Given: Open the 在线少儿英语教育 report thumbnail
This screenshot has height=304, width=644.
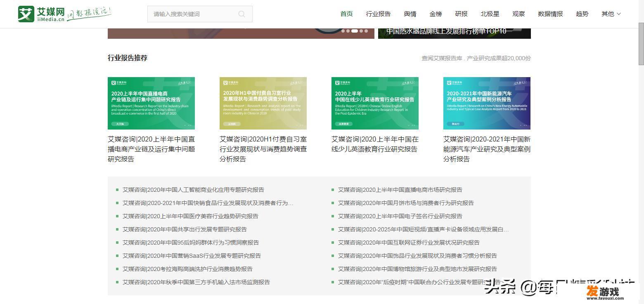Looking at the screenshot, I should 375,103.
